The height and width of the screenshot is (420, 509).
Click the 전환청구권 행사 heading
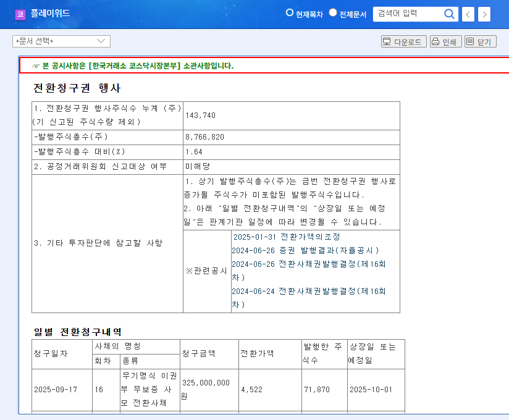(77, 88)
